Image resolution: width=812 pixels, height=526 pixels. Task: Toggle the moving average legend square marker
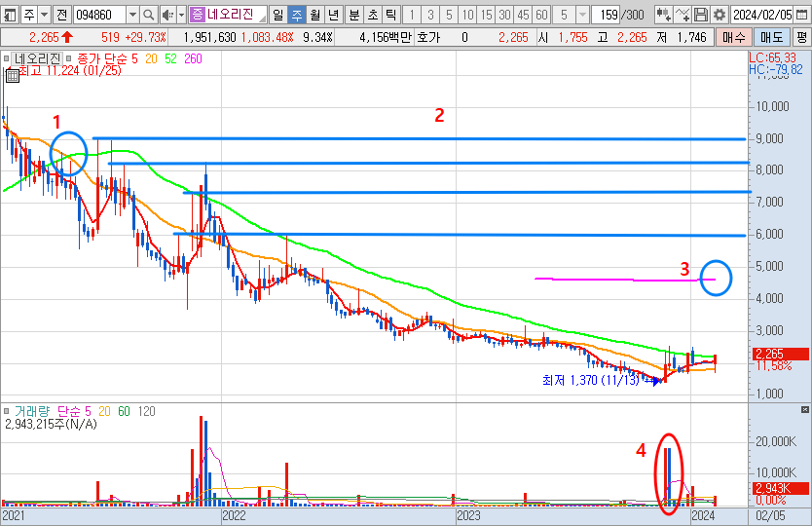68,58
